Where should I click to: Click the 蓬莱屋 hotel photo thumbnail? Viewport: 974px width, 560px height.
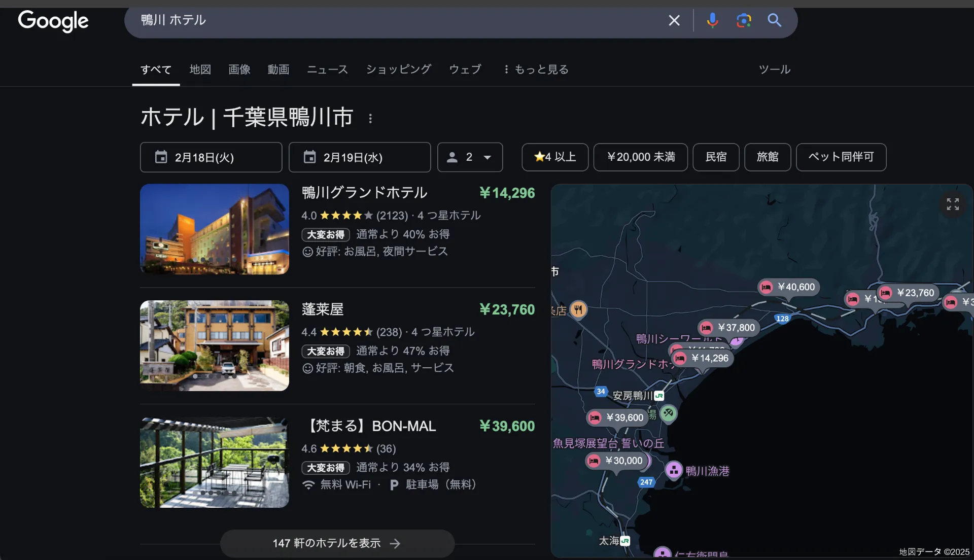point(215,345)
